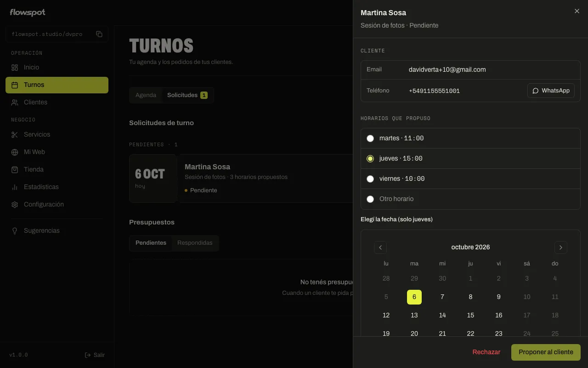The width and height of the screenshot is (588, 368).
Task: Pick October 22 in the calendar
Action: pos(470,333)
